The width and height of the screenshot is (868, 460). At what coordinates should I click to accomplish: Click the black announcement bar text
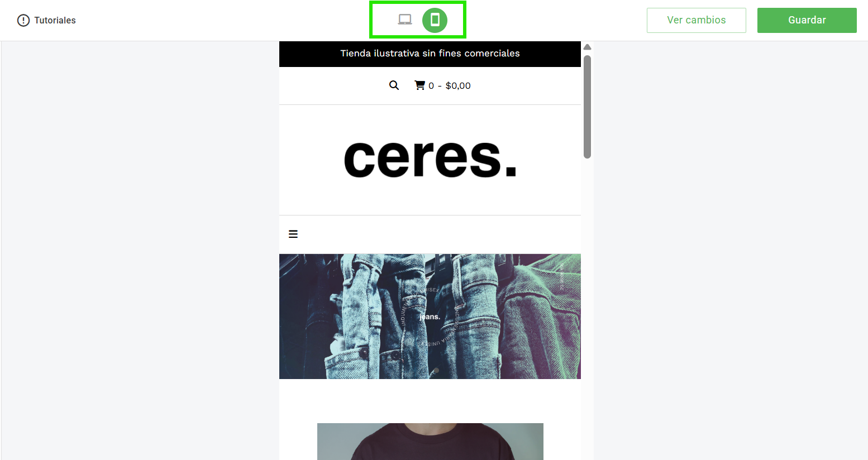click(x=430, y=54)
